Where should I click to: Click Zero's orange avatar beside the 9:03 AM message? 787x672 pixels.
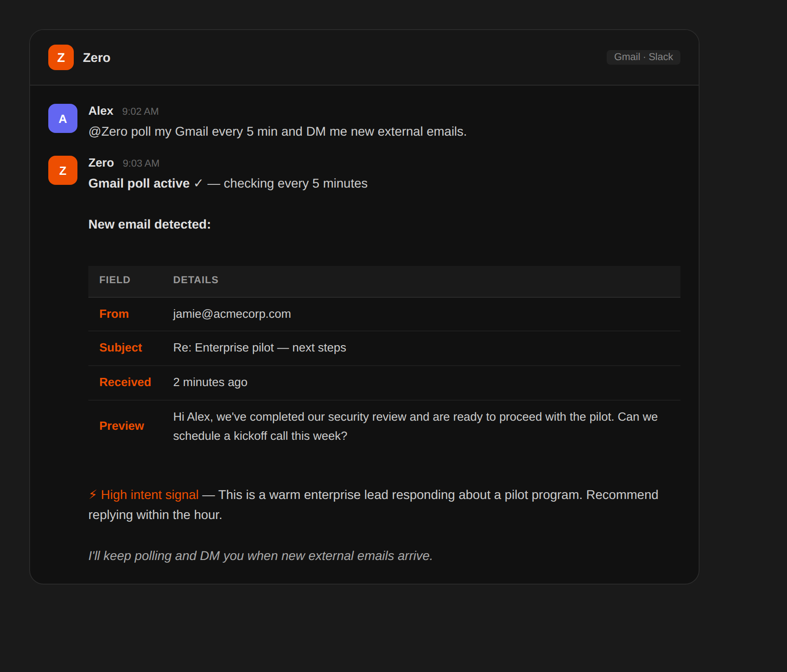(x=63, y=170)
